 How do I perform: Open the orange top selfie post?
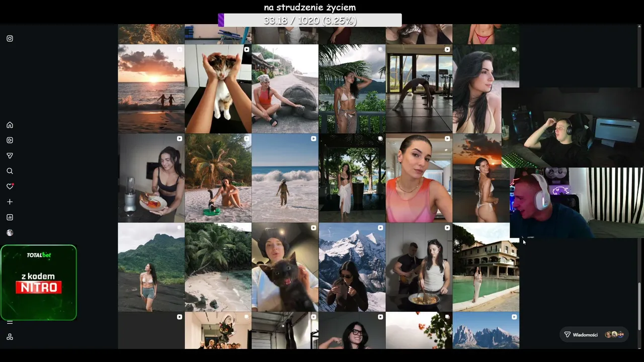pos(419,178)
